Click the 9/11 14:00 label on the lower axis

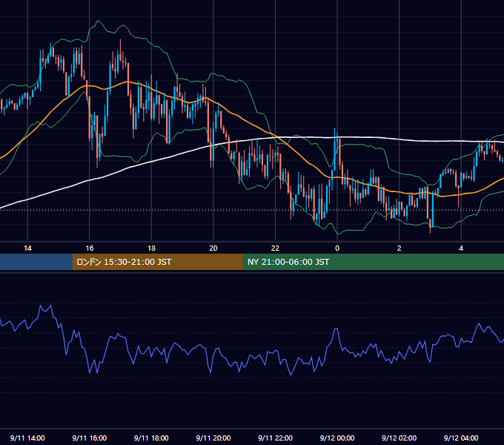point(27,438)
